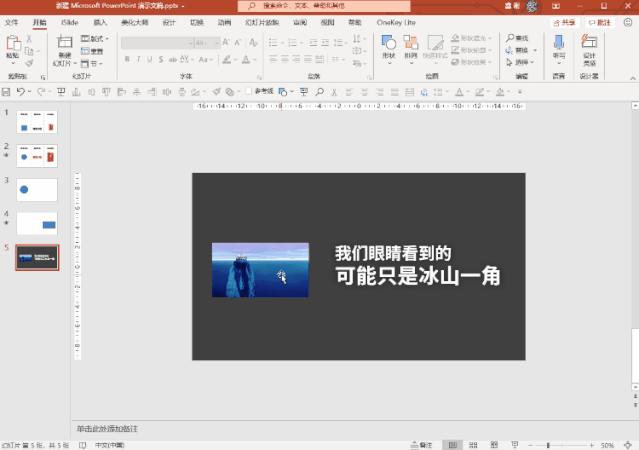This screenshot has height=450, width=639.
Task: Toggle the notes pane from status bar
Action: pyautogui.click(x=421, y=444)
